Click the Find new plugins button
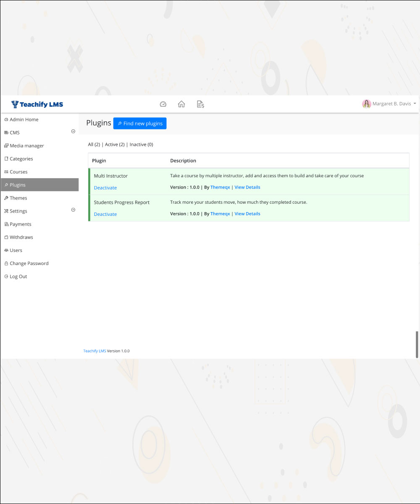Screen dimensions: 420x504 pos(140,123)
